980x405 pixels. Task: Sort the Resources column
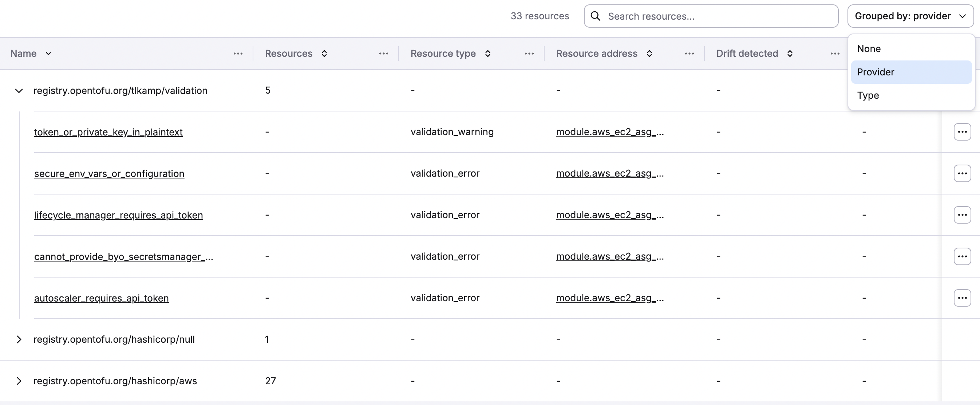(324, 54)
